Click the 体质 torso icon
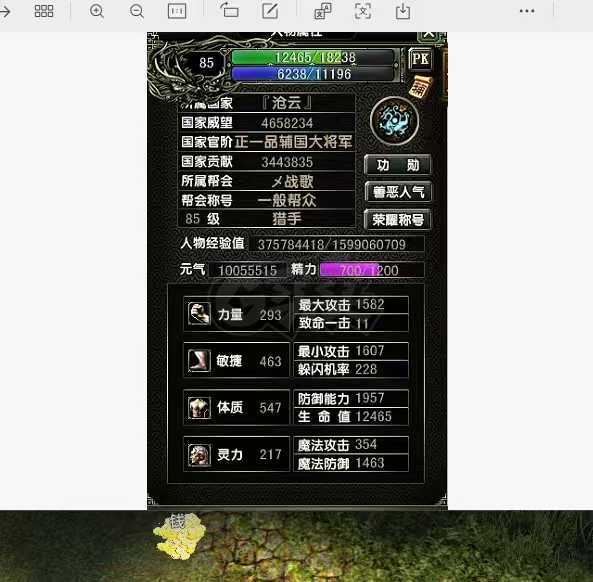 point(199,407)
